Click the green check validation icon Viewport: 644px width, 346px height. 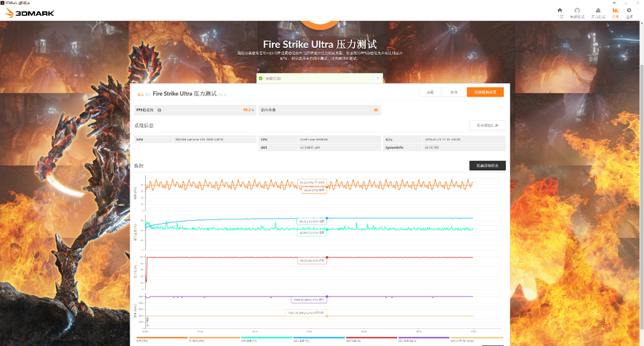261,78
